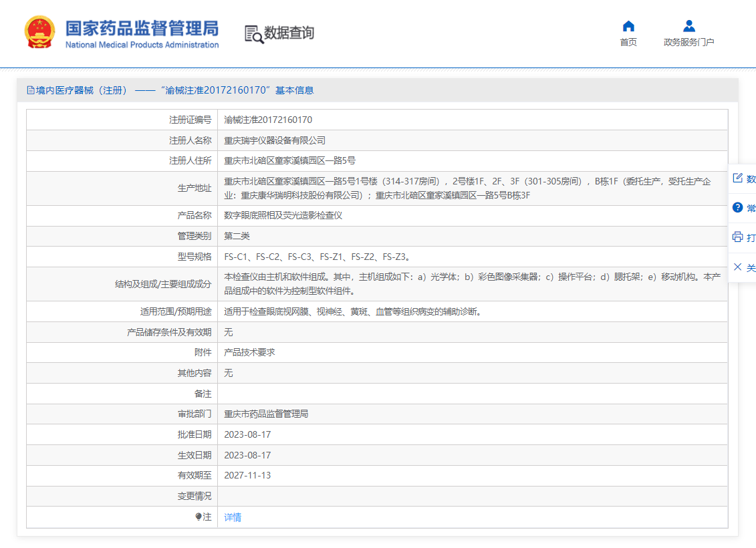
Task: Click the registrant name 重庆瑞宇仪器设备有限公司
Action: 275,140
